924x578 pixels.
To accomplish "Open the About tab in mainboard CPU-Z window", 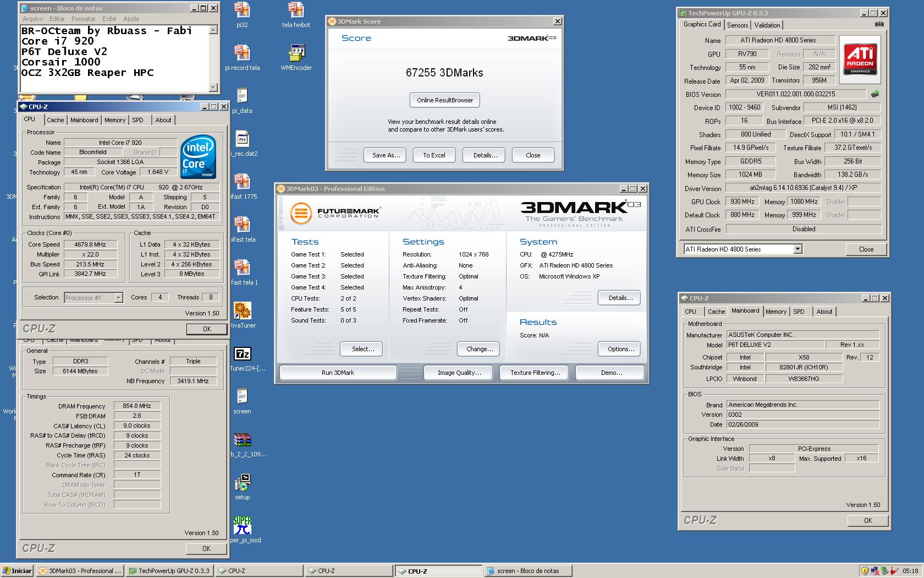I will [x=824, y=312].
